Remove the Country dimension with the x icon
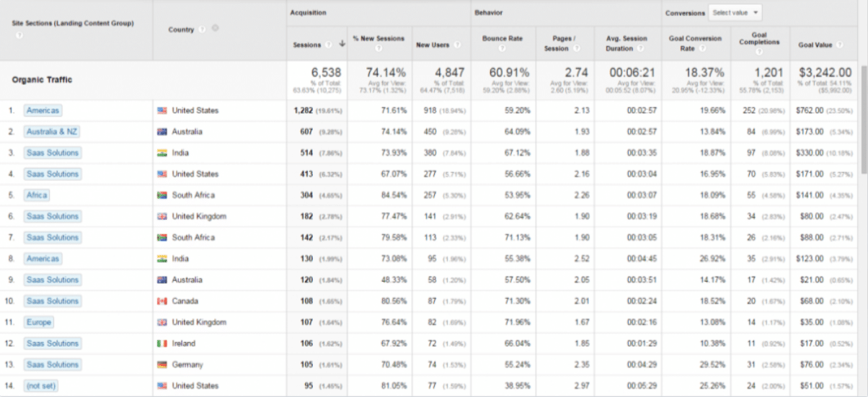868x397 pixels. (x=216, y=29)
